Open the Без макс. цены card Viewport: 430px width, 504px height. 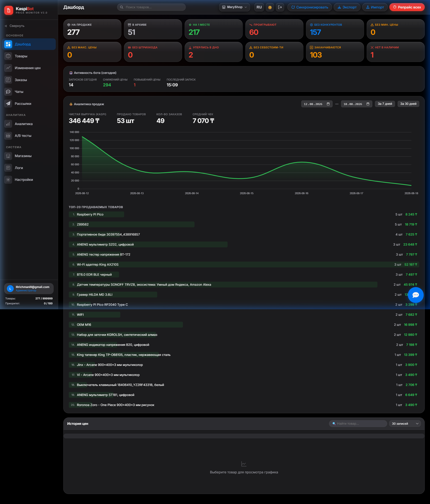click(x=92, y=52)
